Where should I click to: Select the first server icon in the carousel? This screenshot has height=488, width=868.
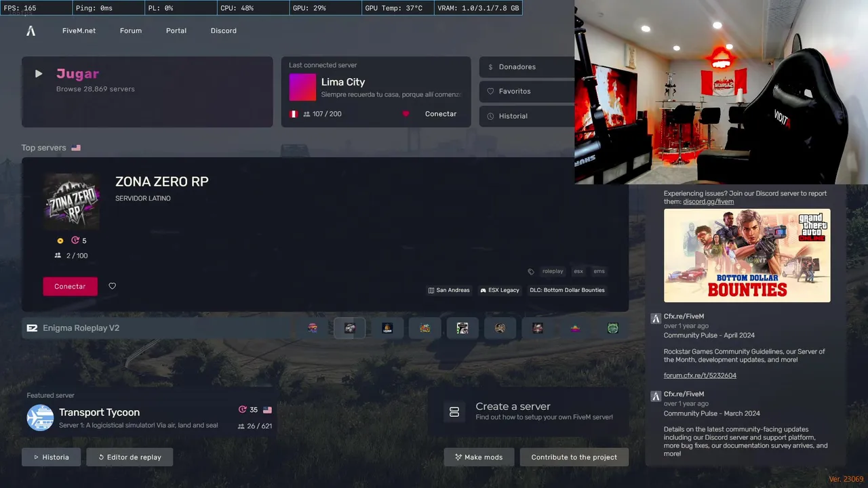pyautogui.click(x=313, y=328)
